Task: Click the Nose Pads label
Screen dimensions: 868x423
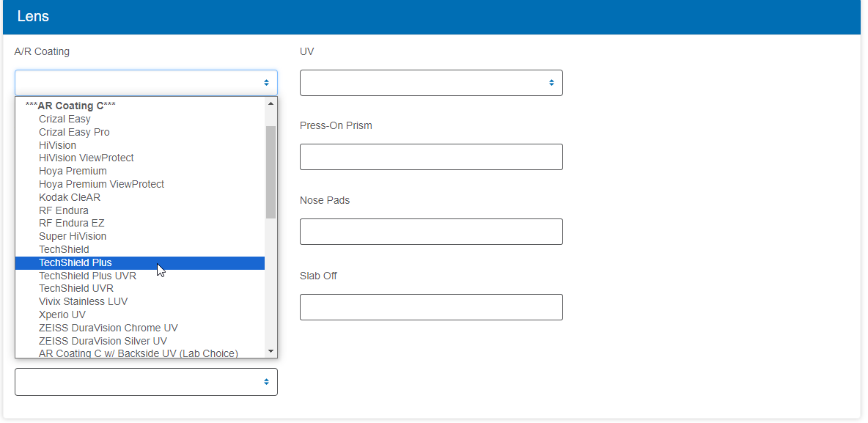Action: [325, 200]
